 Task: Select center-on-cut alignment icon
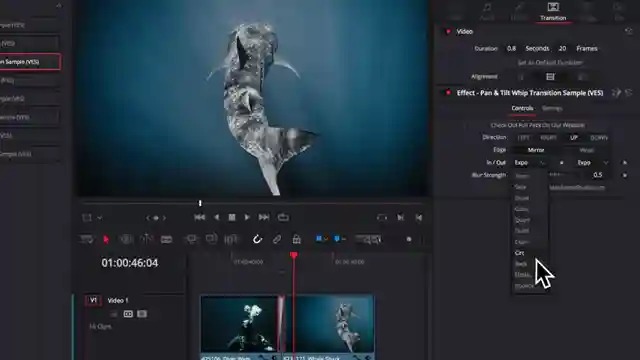[x=550, y=77]
